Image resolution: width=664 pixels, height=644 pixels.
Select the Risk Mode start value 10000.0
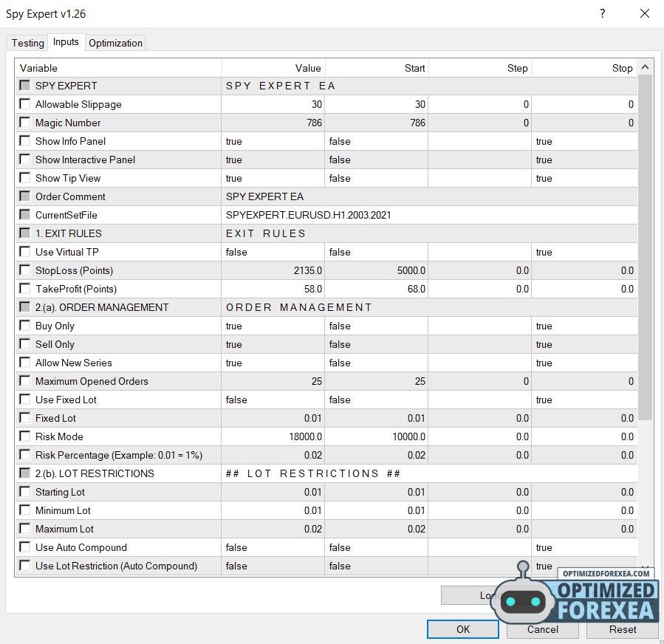pos(377,436)
